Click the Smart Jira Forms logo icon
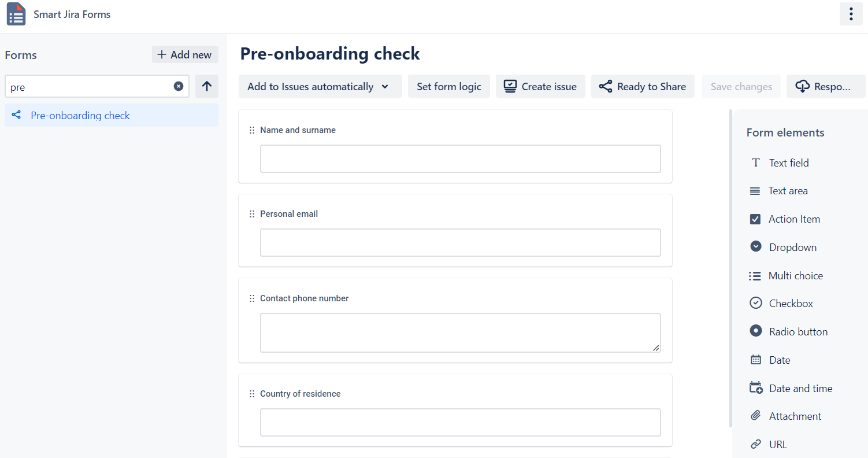Viewport: 868px width, 458px height. (16, 14)
